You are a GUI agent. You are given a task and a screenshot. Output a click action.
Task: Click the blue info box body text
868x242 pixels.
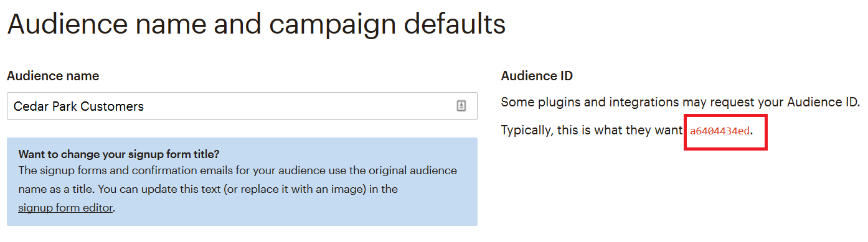point(237,188)
